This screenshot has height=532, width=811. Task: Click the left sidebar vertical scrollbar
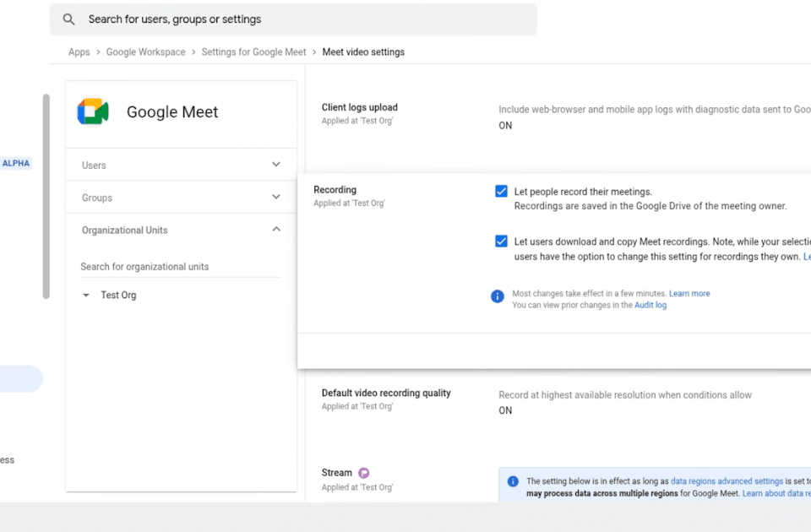46,197
